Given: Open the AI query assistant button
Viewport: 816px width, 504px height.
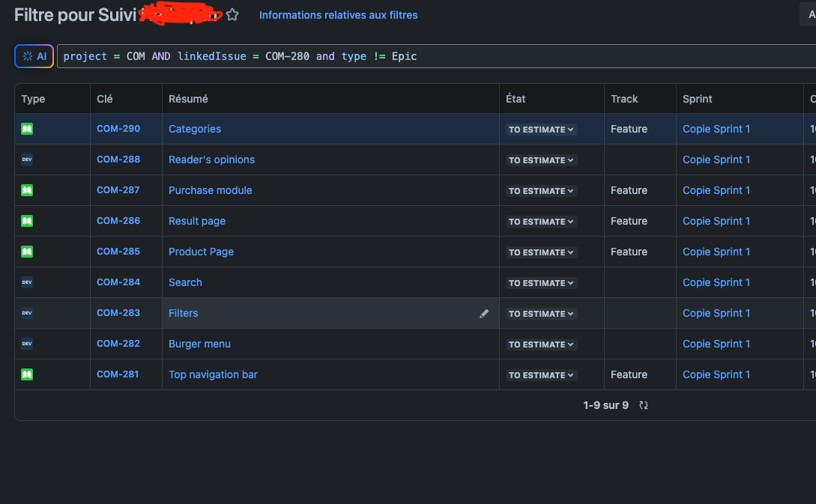Looking at the screenshot, I should (x=34, y=56).
